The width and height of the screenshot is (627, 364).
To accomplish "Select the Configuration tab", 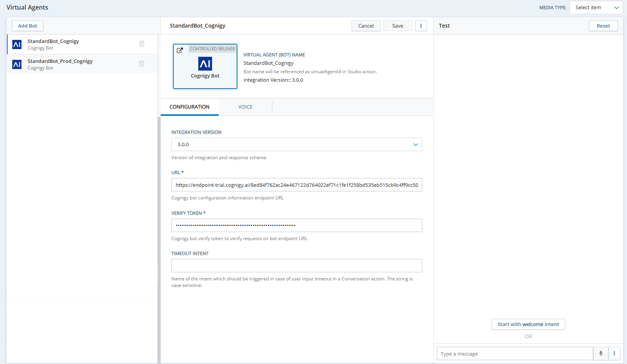I will coord(189,107).
